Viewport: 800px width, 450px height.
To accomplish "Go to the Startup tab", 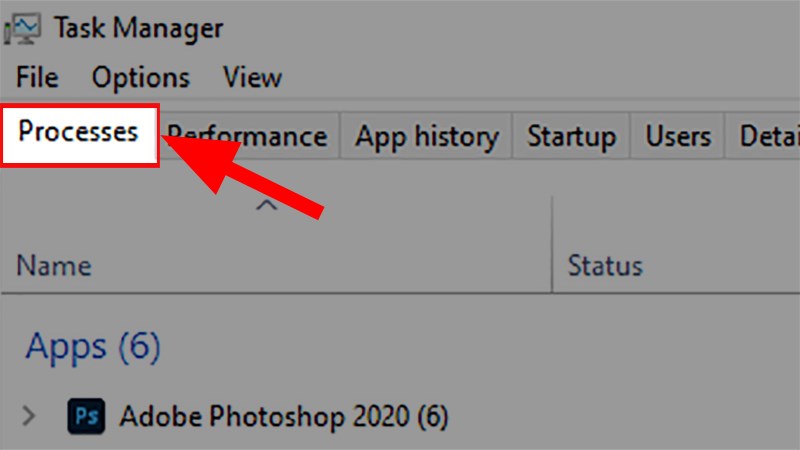I will click(x=571, y=136).
